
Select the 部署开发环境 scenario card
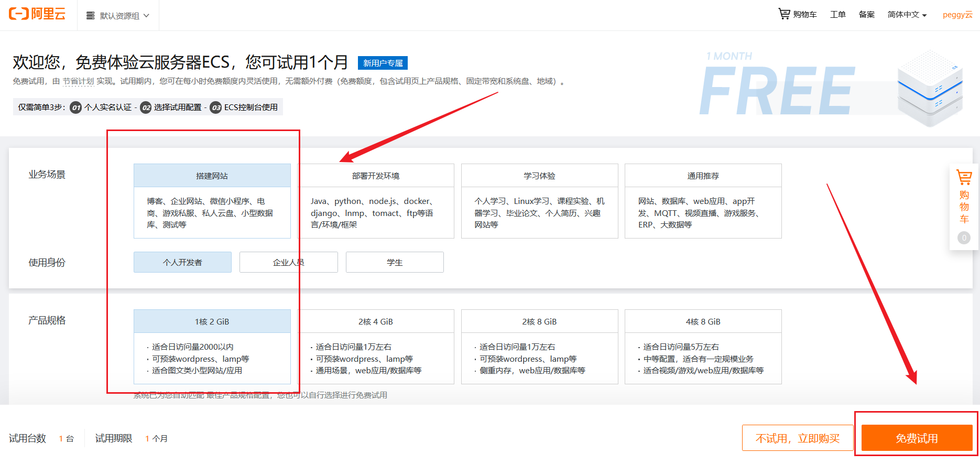[376, 201]
